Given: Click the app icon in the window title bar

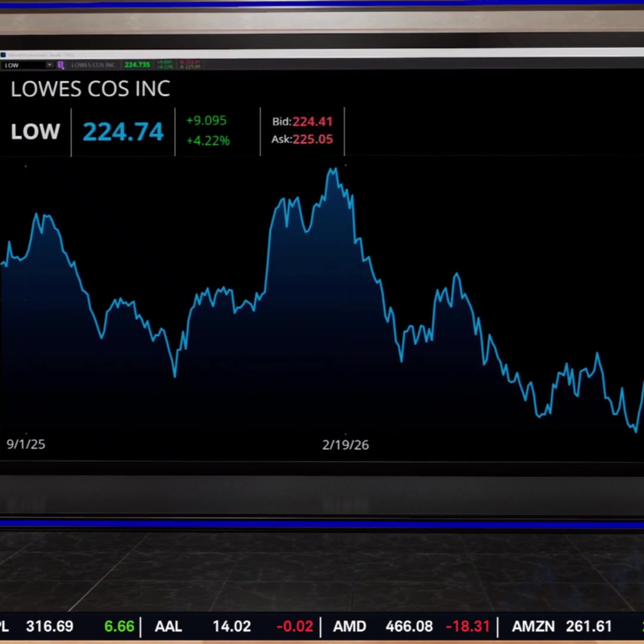Looking at the screenshot, I should pyautogui.click(x=3, y=55).
